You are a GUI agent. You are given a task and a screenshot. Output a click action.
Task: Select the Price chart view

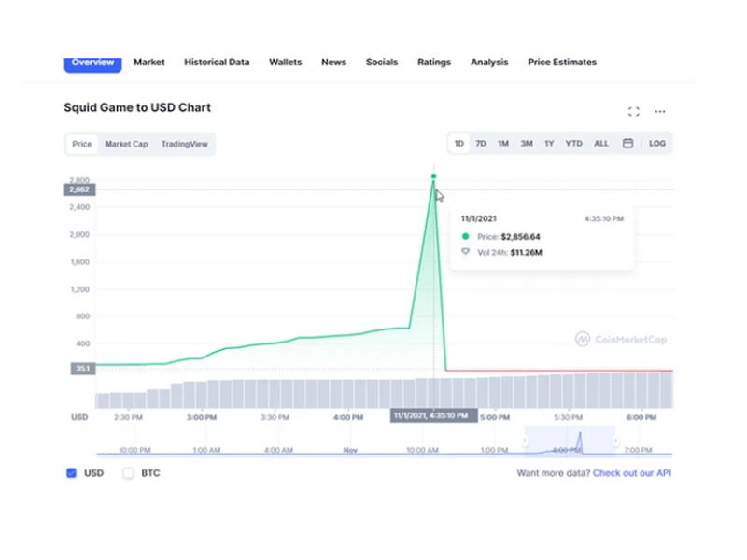(x=82, y=144)
